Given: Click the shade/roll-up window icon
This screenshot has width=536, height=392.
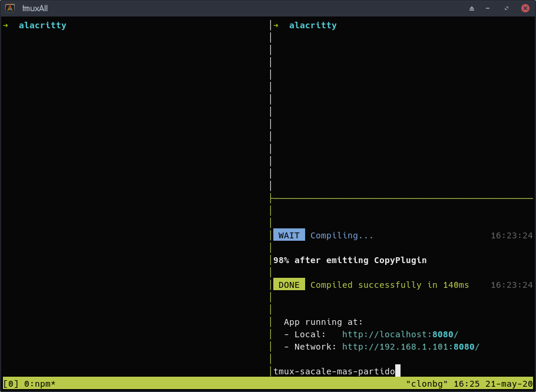Looking at the screenshot, I should click(471, 8).
